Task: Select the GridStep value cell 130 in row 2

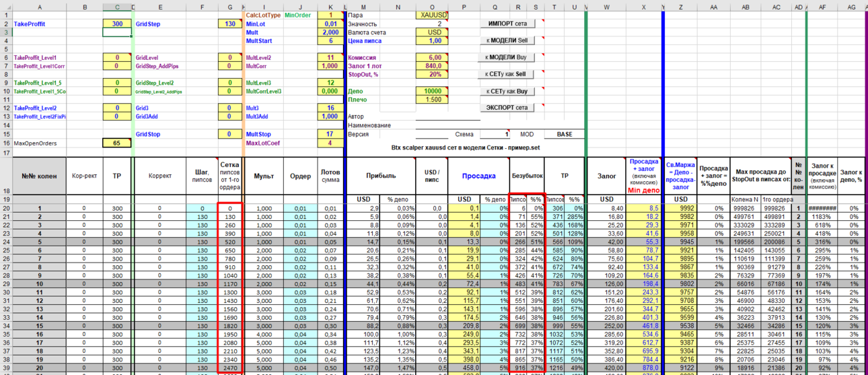Action: point(230,24)
